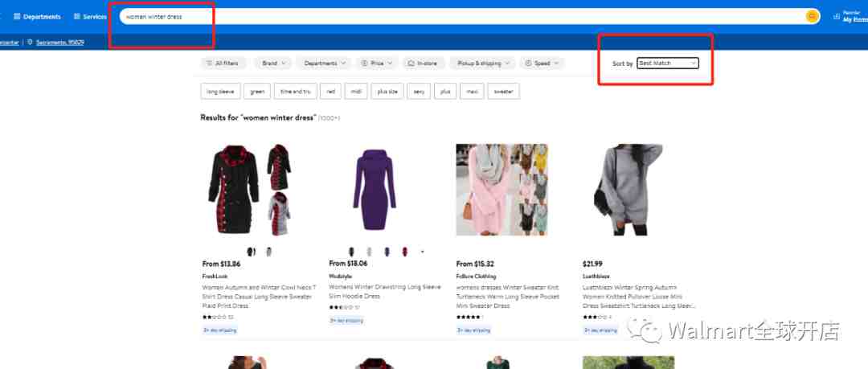Open the gray pullover dress product image
Screen dimensions: 868x369
tap(628, 190)
